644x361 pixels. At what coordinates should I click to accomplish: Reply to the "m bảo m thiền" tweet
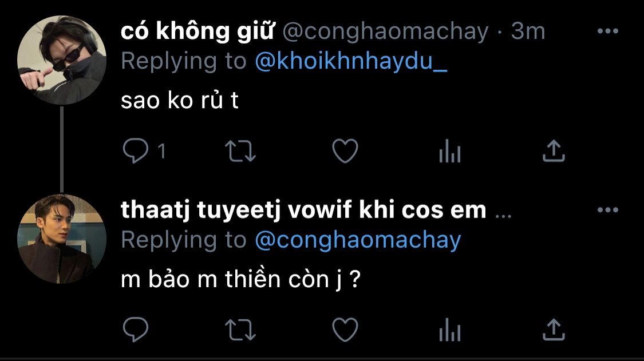pyautogui.click(x=136, y=330)
